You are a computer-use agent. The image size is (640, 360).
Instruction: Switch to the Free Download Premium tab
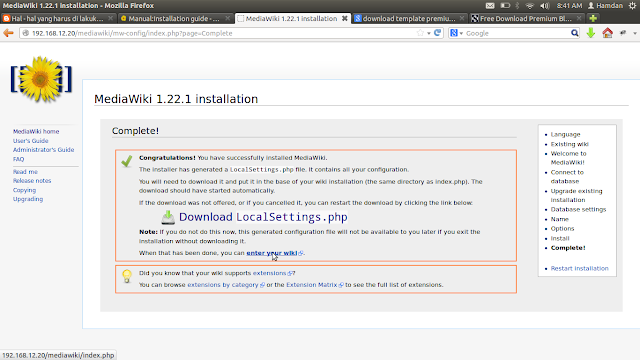(x=526, y=18)
